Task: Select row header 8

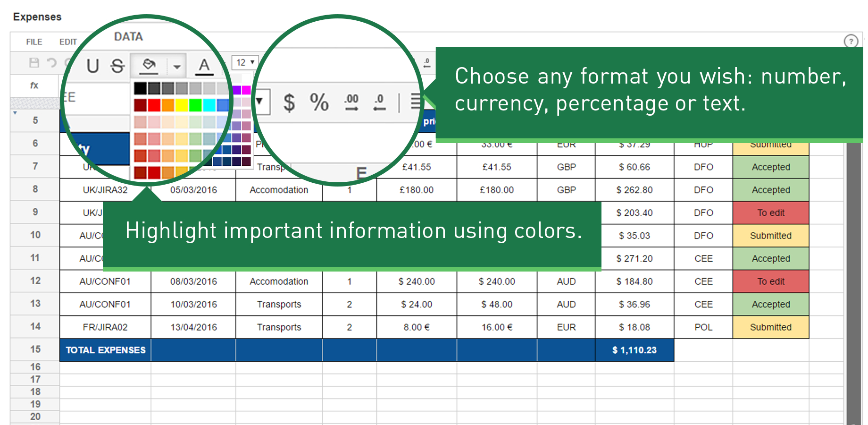Action: pyautogui.click(x=35, y=189)
